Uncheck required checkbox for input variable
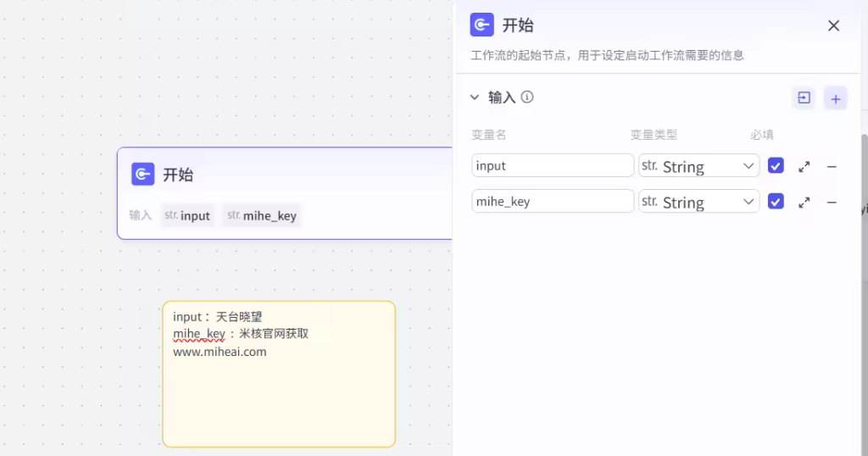Viewport: 868px width, 456px height. [x=776, y=166]
